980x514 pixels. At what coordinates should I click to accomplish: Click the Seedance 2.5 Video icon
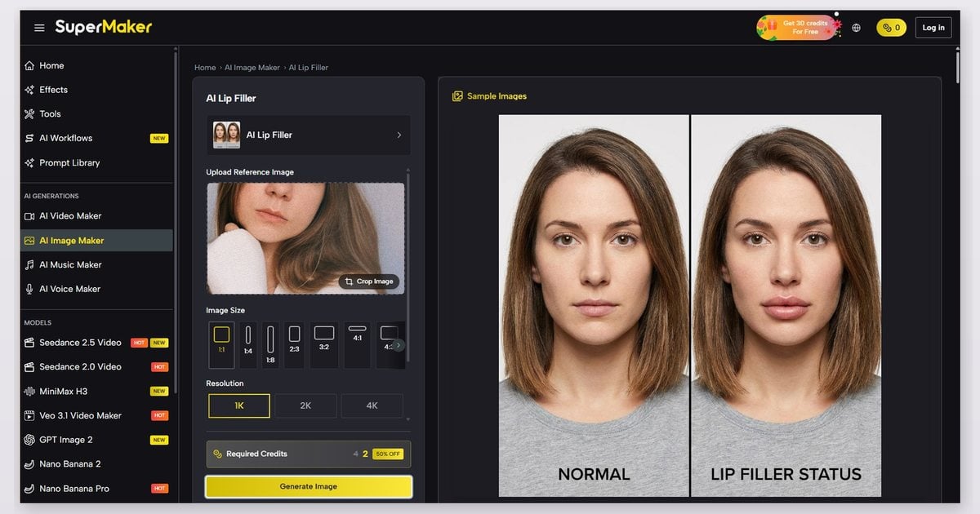click(x=29, y=343)
